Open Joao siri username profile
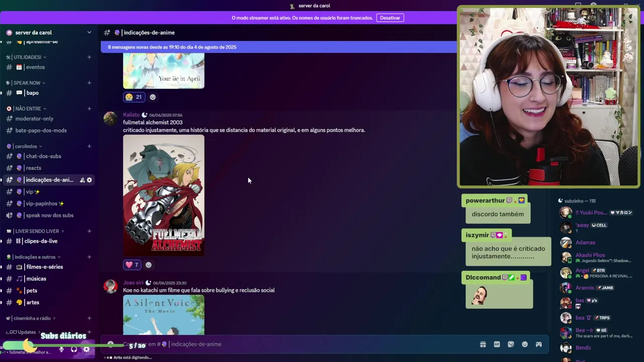 point(133,283)
